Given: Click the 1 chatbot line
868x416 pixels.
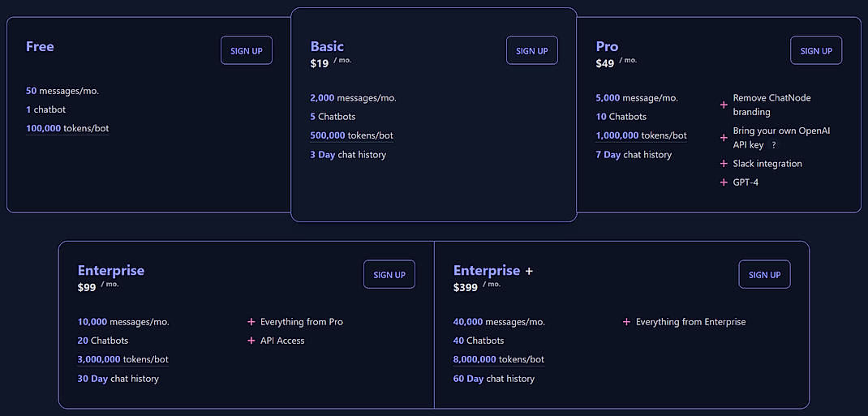Looking at the screenshot, I should pyautogui.click(x=46, y=109).
